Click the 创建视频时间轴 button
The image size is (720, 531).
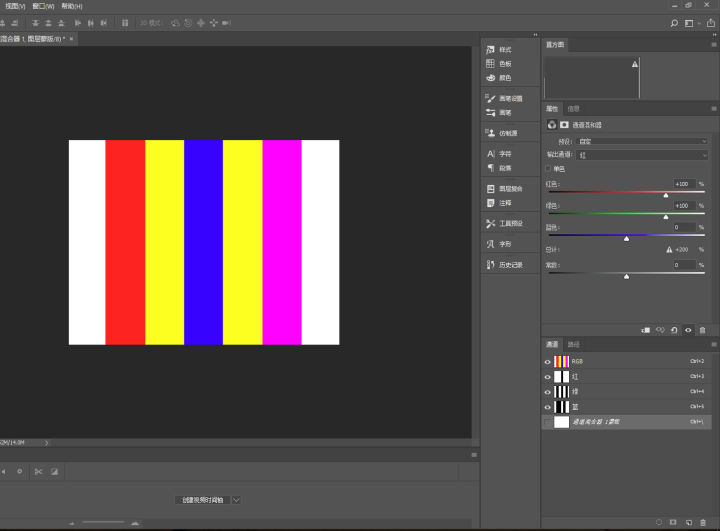pyautogui.click(x=201, y=499)
